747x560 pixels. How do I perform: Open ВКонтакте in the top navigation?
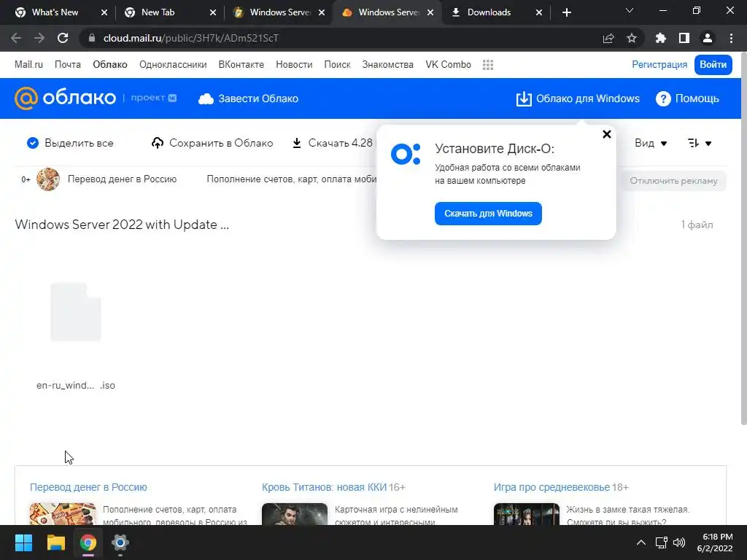click(x=241, y=65)
